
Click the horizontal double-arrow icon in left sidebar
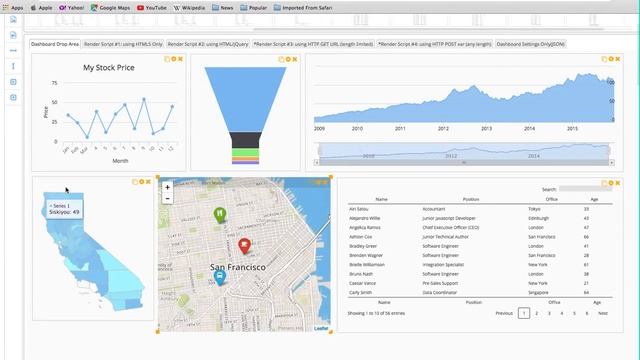click(13, 51)
